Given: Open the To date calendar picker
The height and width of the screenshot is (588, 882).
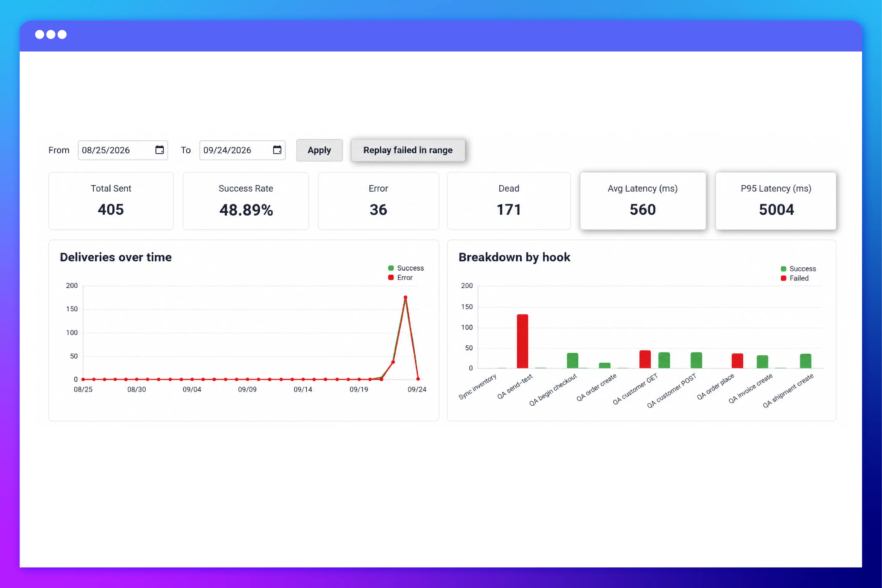Looking at the screenshot, I should pos(277,150).
